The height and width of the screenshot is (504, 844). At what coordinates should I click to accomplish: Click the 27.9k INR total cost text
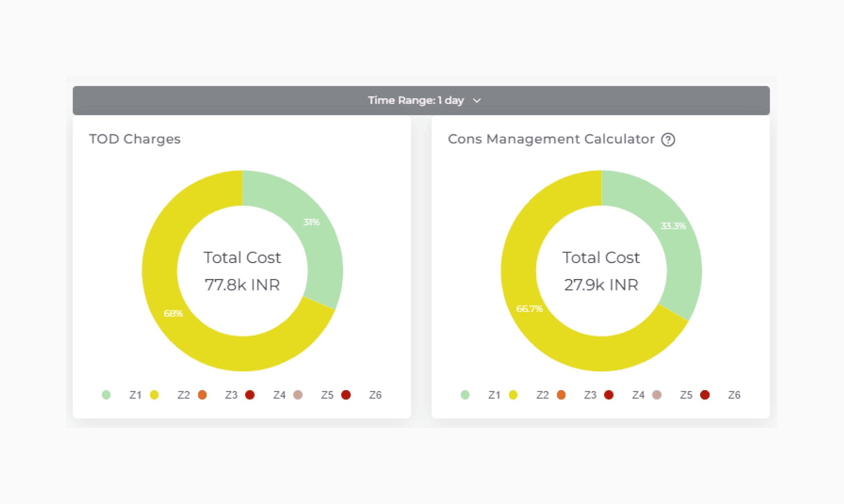(x=601, y=285)
